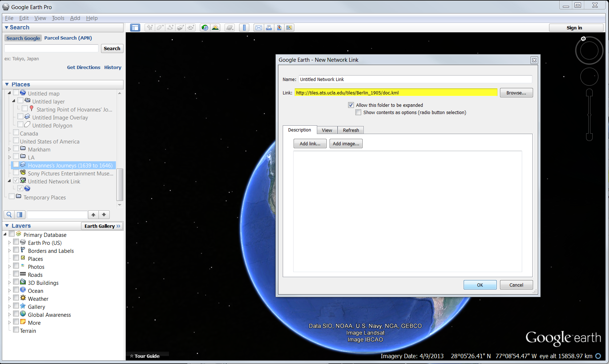Open Earth Gallery button

point(102,226)
